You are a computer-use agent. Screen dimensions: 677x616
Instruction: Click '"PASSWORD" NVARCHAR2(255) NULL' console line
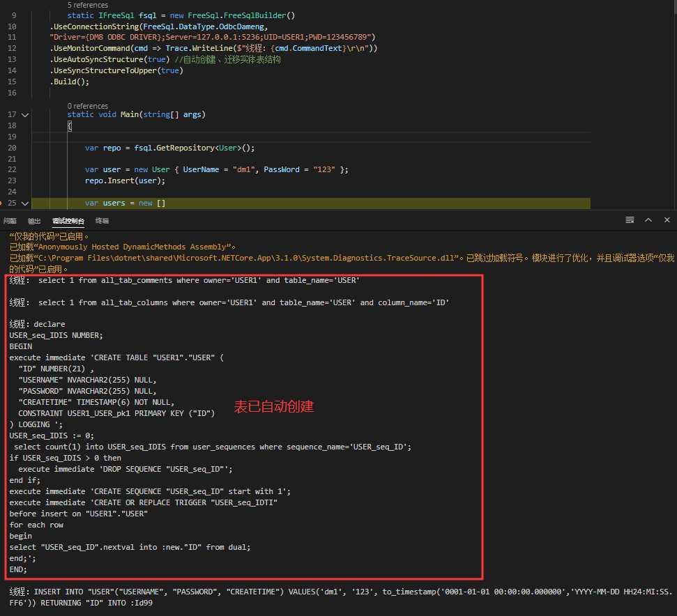point(87,392)
